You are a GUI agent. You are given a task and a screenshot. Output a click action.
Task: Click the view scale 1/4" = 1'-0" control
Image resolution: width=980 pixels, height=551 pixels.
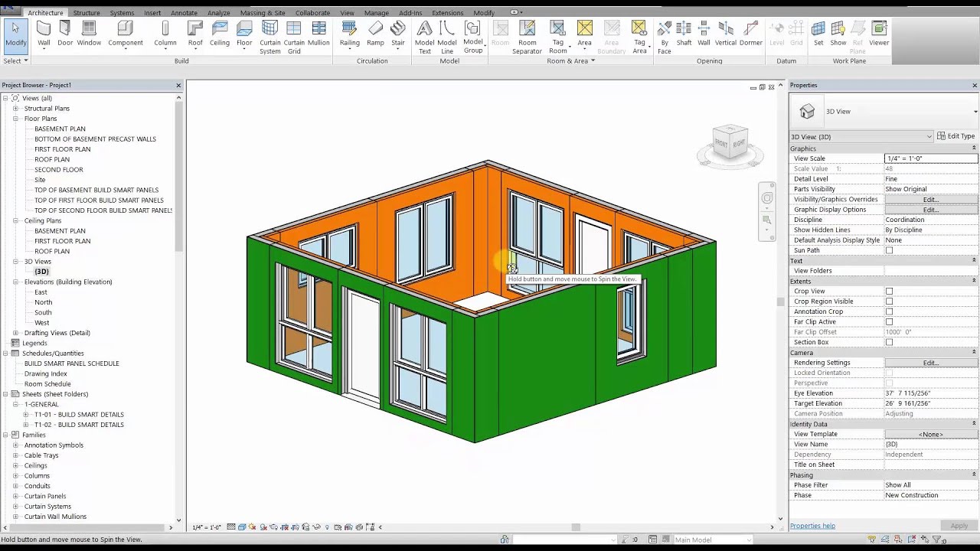coord(207,527)
